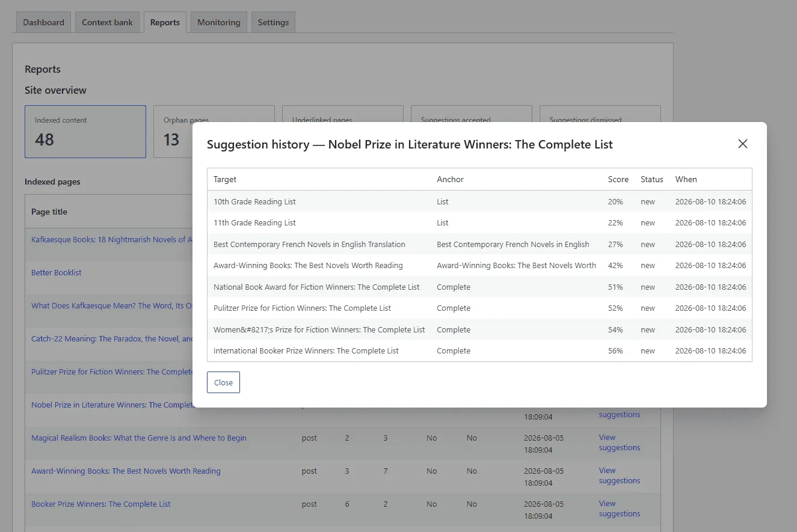
Task: Click the 22% score cell
Action: [x=615, y=222]
